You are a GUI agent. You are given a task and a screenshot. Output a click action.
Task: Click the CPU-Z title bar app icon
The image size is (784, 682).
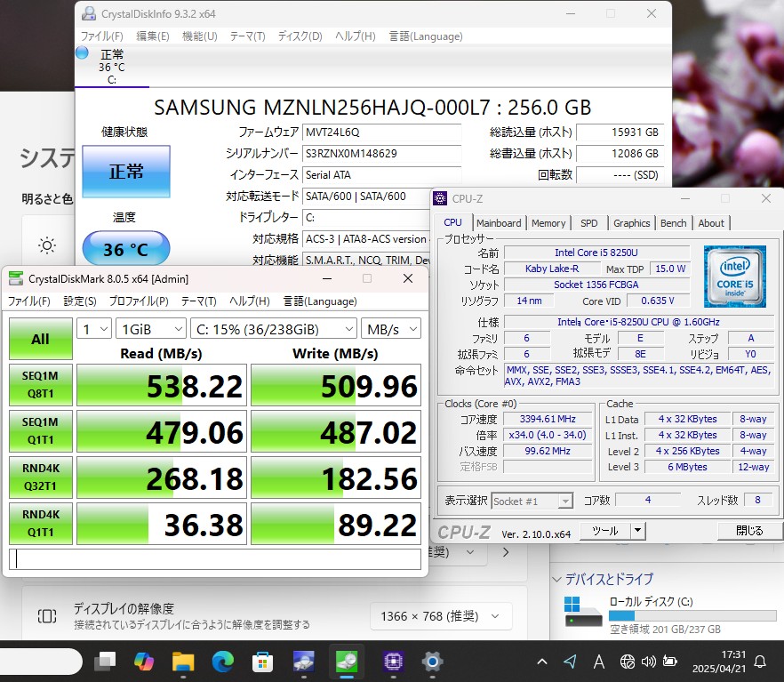coord(440,199)
